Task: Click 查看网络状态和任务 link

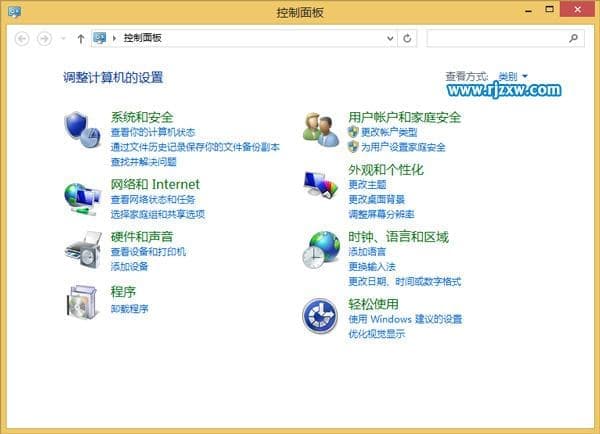Action: point(153,199)
